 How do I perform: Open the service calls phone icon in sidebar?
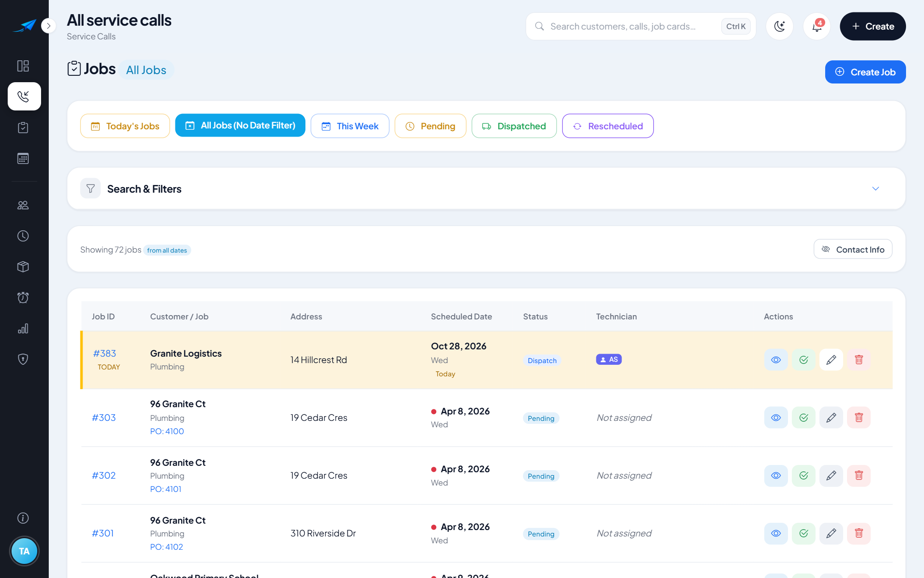(x=24, y=96)
